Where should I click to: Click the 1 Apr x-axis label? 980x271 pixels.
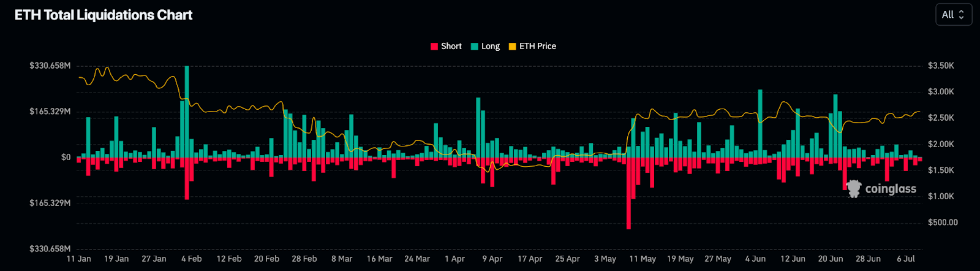(x=454, y=259)
